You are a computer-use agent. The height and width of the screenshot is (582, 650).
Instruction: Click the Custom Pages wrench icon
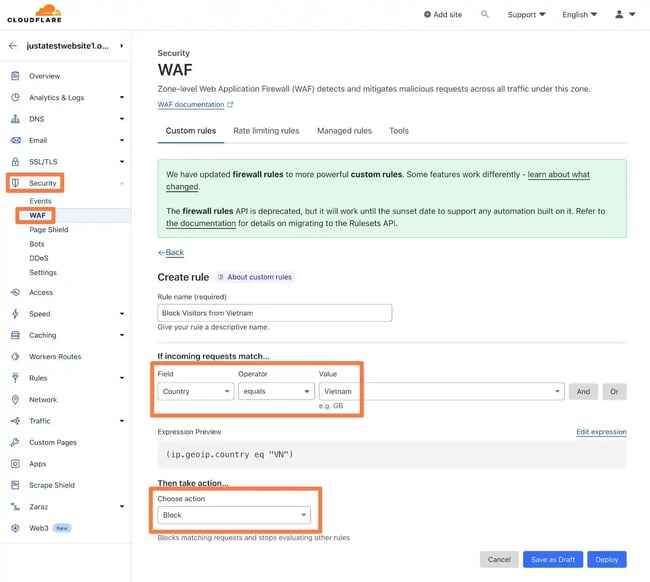(x=15, y=442)
